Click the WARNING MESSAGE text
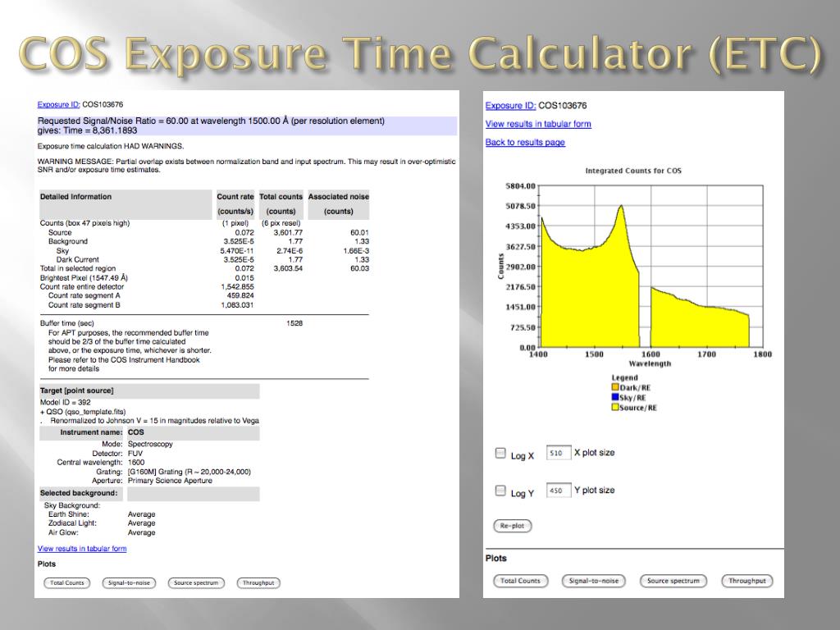Image resolution: width=840 pixels, height=630 pixels. coord(246,166)
